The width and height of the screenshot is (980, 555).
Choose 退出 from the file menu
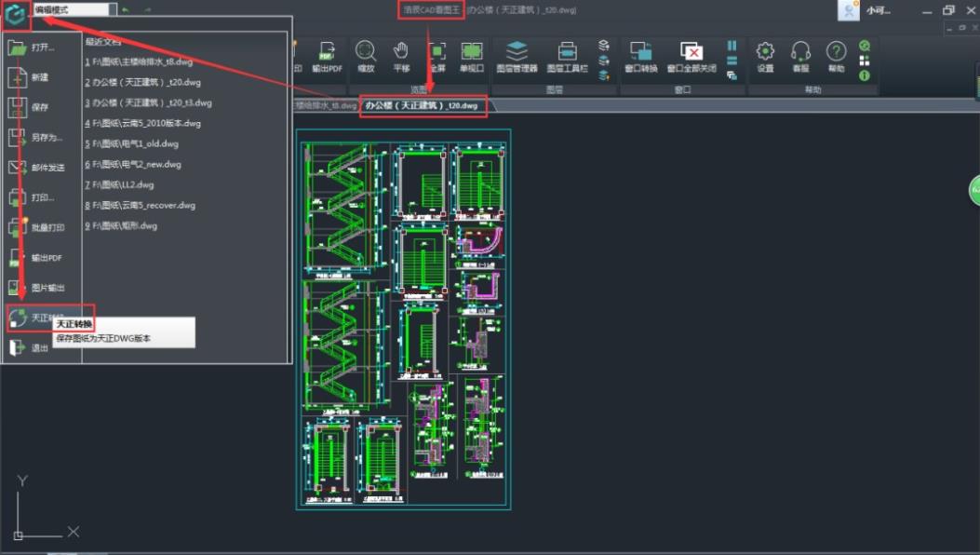coord(28,347)
